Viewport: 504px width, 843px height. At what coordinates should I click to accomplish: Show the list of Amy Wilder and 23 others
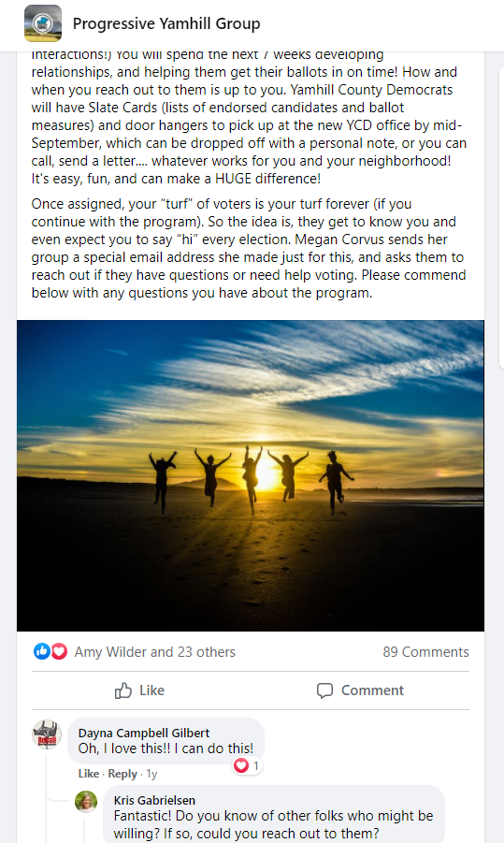coord(154,651)
